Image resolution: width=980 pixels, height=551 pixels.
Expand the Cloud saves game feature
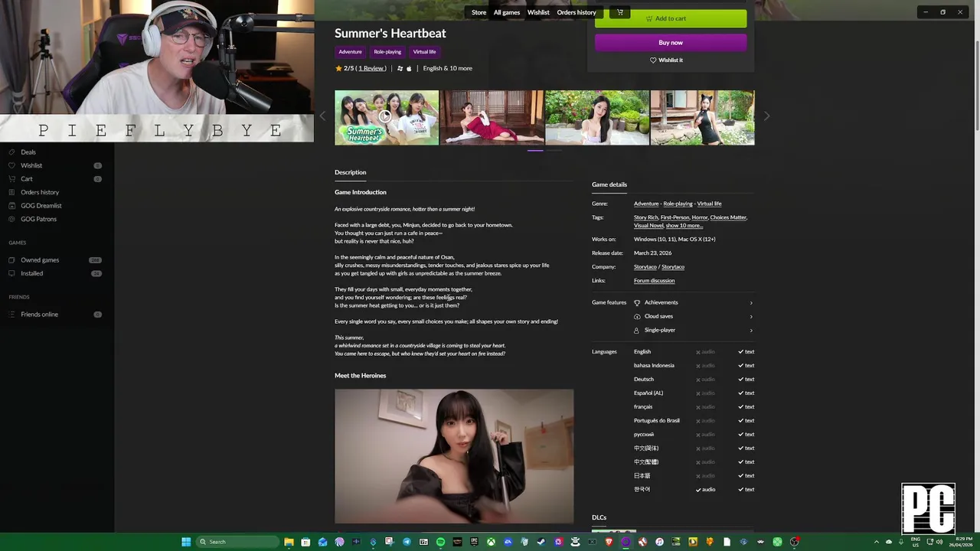(x=693, y=316)
